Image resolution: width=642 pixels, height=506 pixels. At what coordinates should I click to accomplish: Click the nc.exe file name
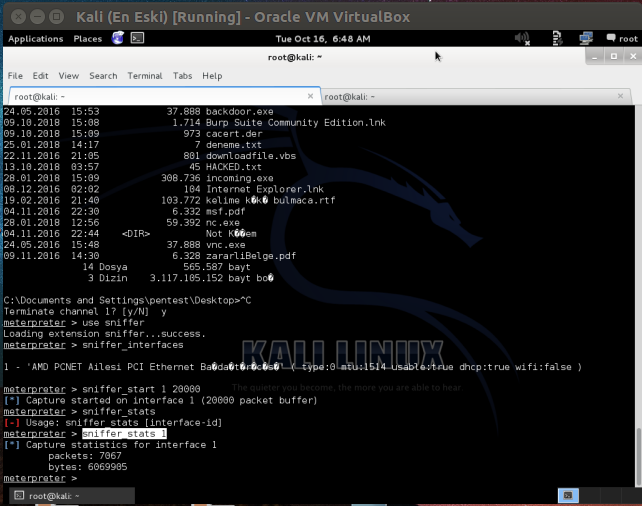click(x=223, y=222)
